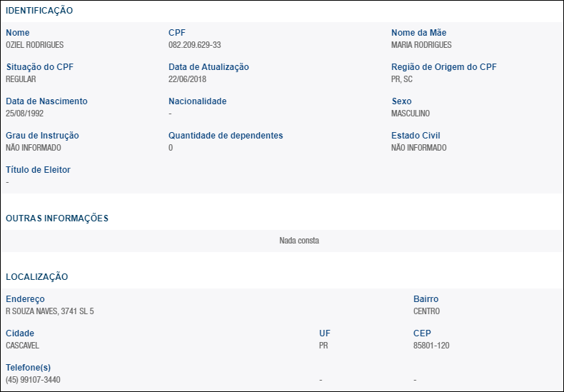The width and height of the screenshot is (564, 392).
Task: Click the Nacionalidade label
Action: point(197,101)
